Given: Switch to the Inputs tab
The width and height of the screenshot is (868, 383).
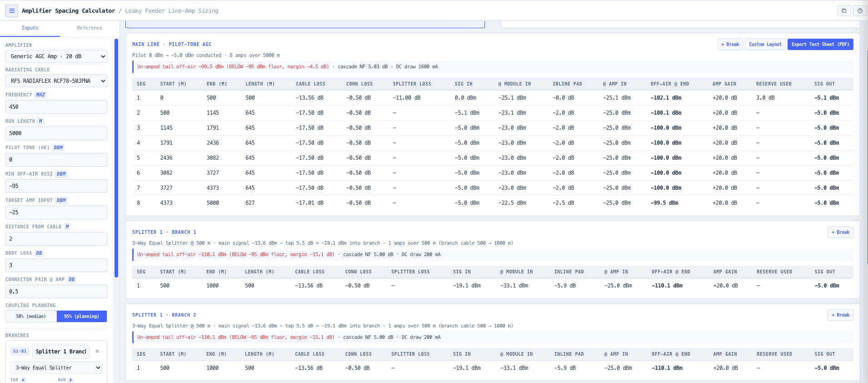Looking at the screenshot, I should 30,28.
